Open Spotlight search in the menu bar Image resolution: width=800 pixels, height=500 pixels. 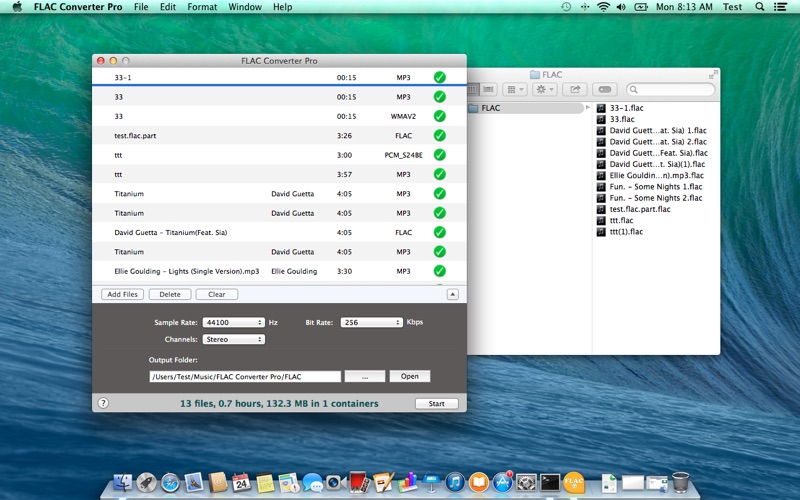(x=759, y=7)
